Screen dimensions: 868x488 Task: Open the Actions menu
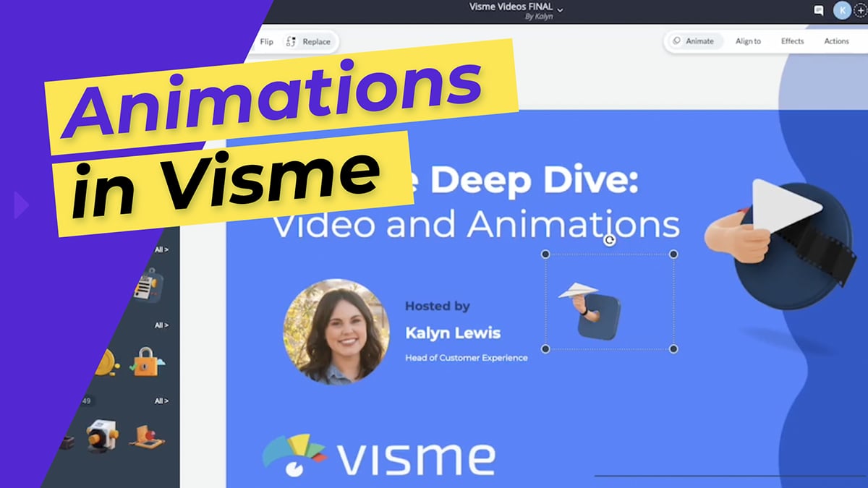point(836,41)
